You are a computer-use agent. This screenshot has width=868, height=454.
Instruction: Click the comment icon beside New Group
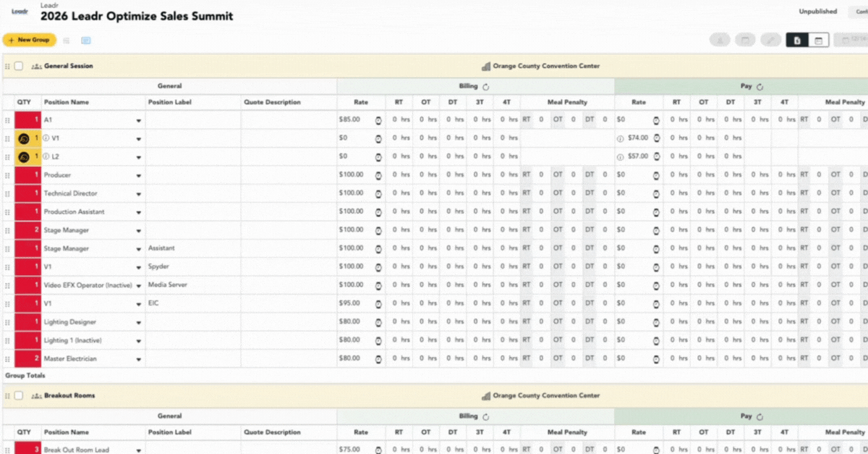click(x=86, y=41)
